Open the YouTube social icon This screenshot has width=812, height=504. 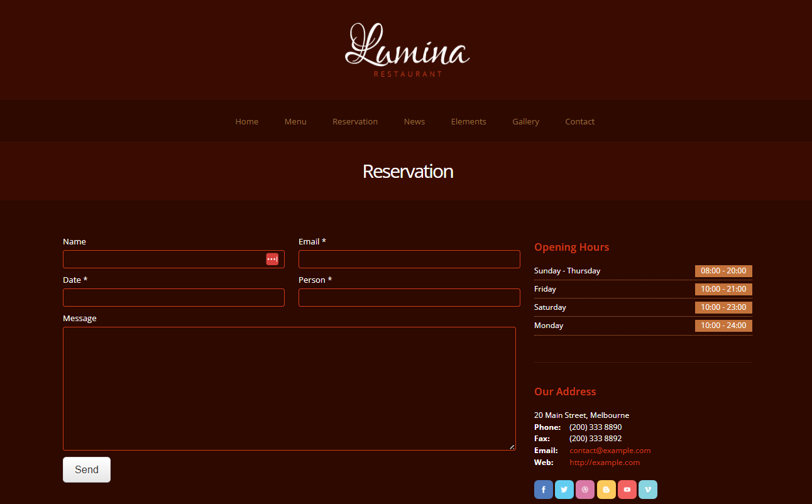pos(627,490)
